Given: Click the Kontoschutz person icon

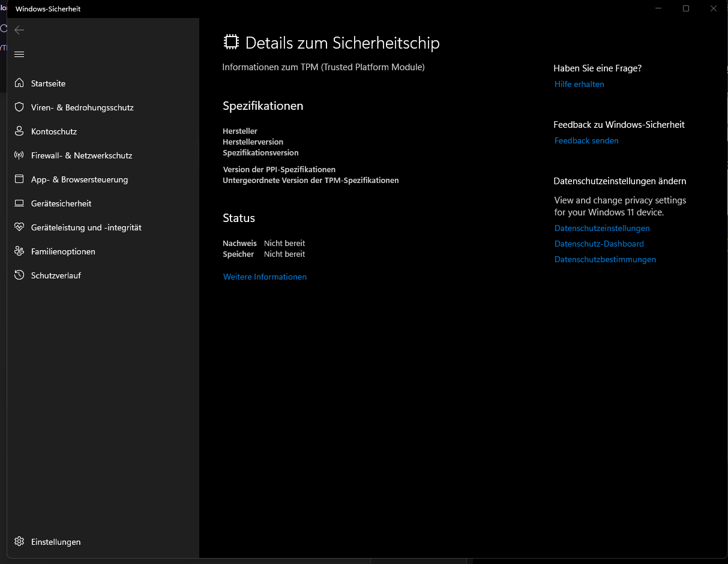Looking at the screenshot, I should pos(19,131).
